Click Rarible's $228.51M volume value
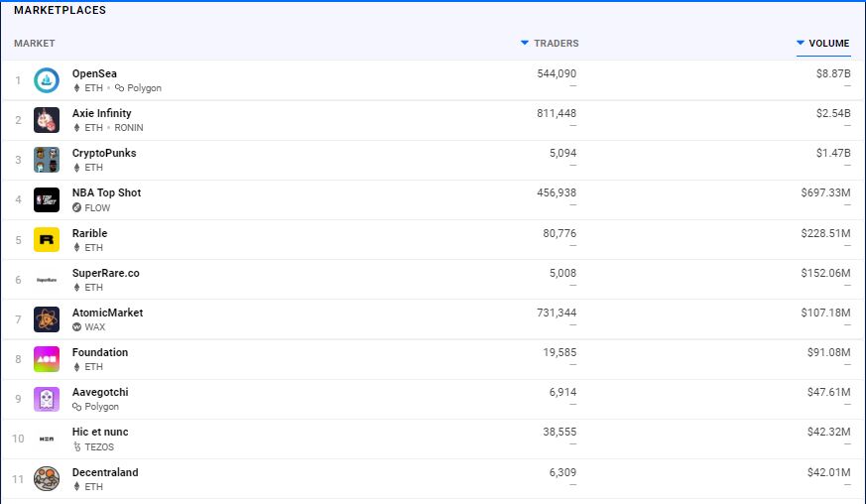866x504 pixels. pyautogui.click(x=825, y=233)
